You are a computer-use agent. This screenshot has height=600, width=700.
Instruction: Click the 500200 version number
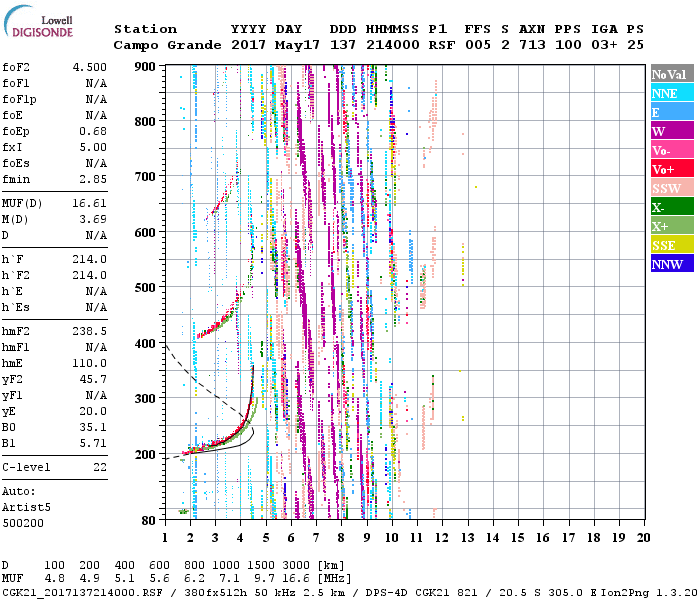23,523
